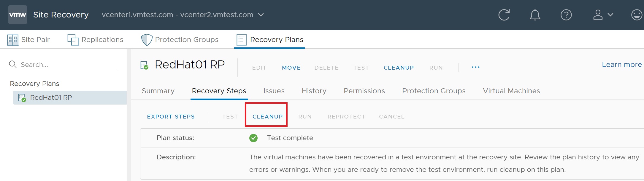The width and height of the screenshot is (644, 181).
Task: Click the Move action
Action: pyautogui.click(x=291, y=68)
